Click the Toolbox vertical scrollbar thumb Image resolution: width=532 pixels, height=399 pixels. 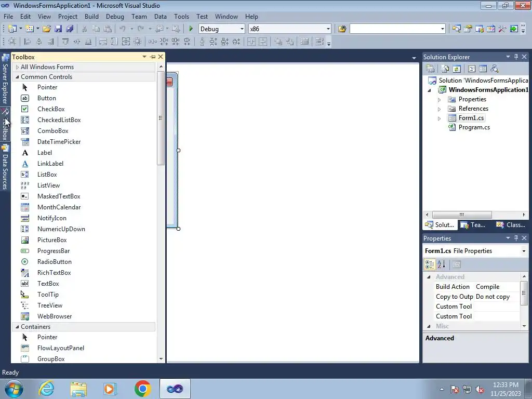161,118
